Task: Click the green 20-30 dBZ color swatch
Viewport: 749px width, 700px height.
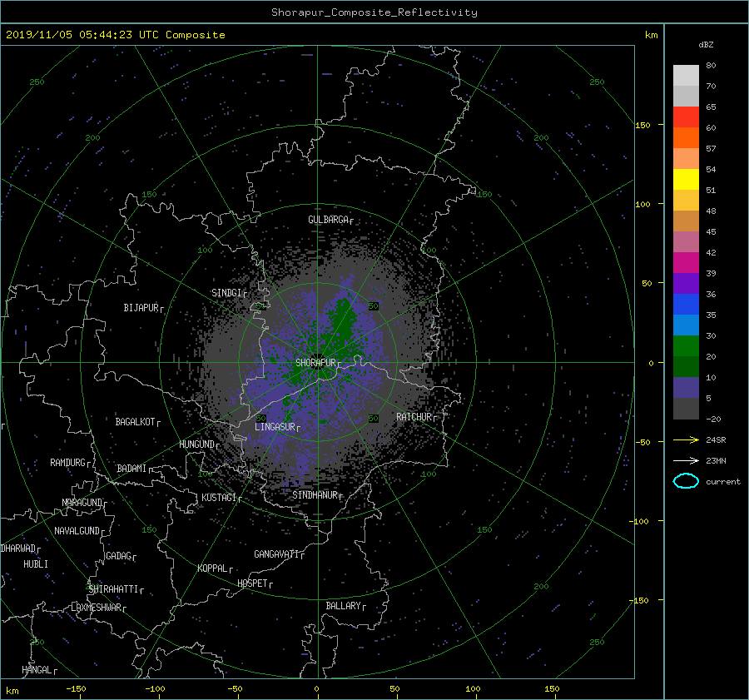Action: pyautogui.click(x=686, y=346)
